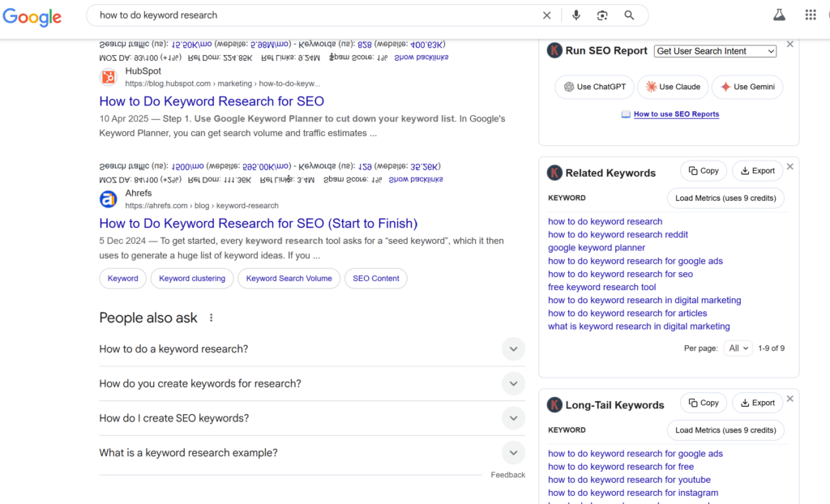Show backlinks for the HubSpot result
The height and width of the screenshot is (504, 830).
pyautogui.click(x=421, y=58)
